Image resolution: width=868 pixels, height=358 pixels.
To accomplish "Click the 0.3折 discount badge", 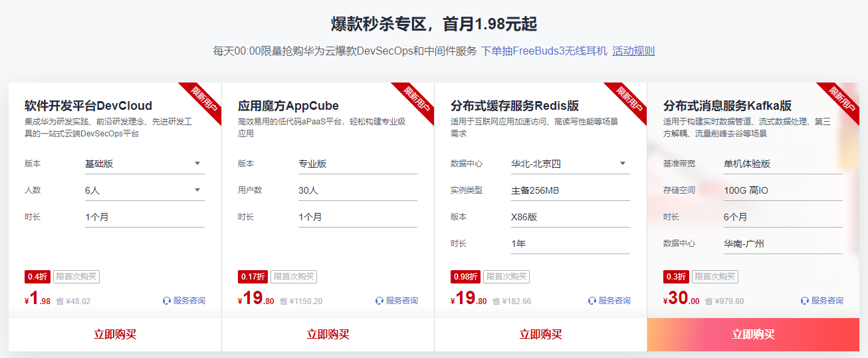I will (x=676, y=277).
